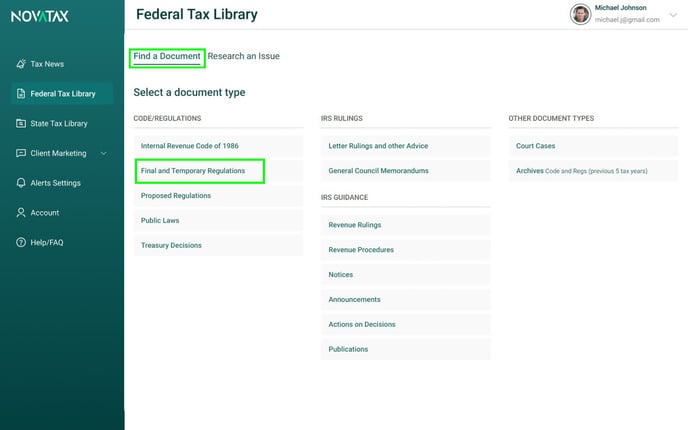Click the State Tax Library folder icon
This screenshot has width=688, height=430.
coord(21,123)
